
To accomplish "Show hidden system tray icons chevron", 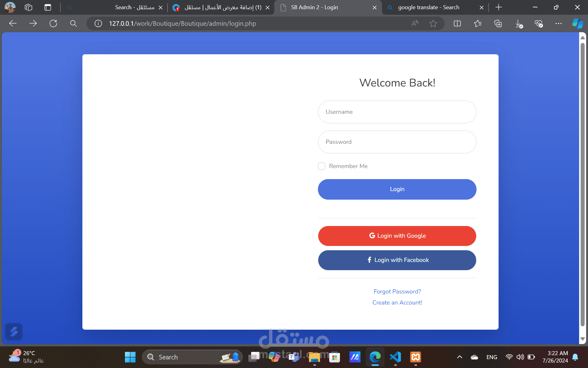I will pyautogui.click(x=459, y=357).
